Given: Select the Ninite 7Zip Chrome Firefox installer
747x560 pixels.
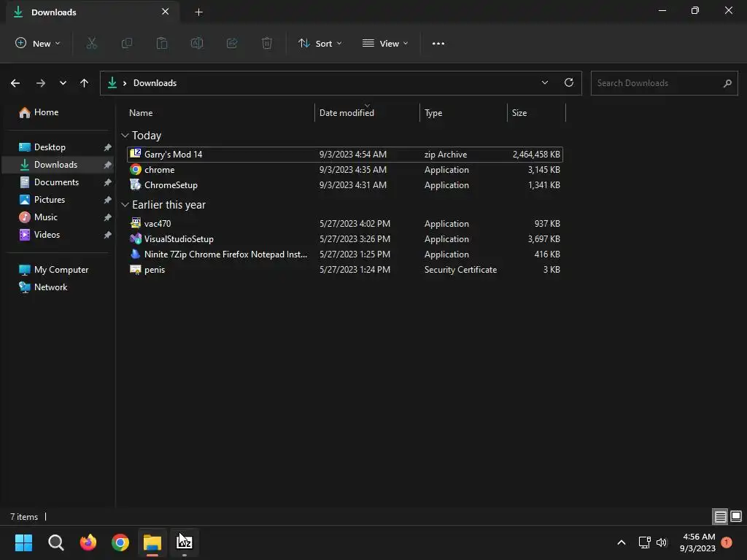Looking at the screenshot, I should (x=345, y=254).
